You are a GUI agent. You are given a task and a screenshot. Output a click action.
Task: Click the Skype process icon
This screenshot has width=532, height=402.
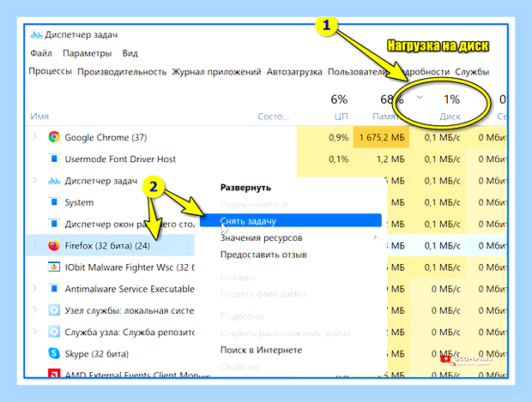click(54, 353)
